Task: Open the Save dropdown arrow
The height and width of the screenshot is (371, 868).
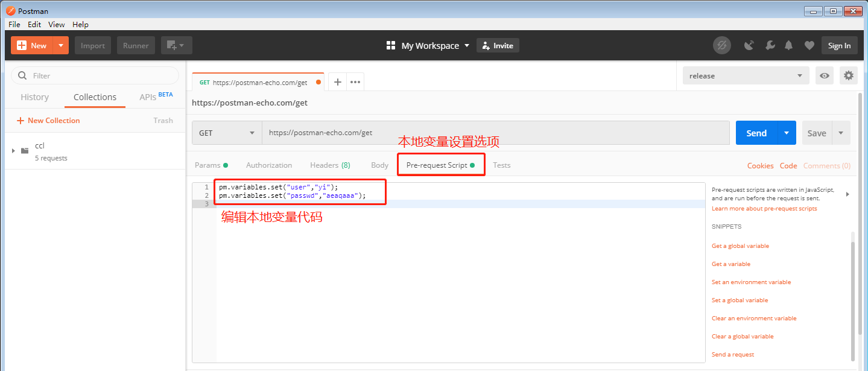Action: click(841, 133)
